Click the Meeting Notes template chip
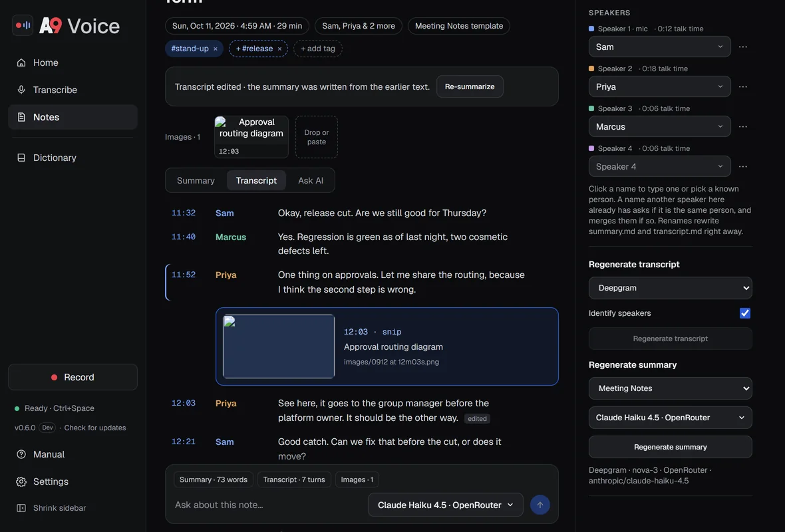Screen dimensions: 785x532 [459, 26]
